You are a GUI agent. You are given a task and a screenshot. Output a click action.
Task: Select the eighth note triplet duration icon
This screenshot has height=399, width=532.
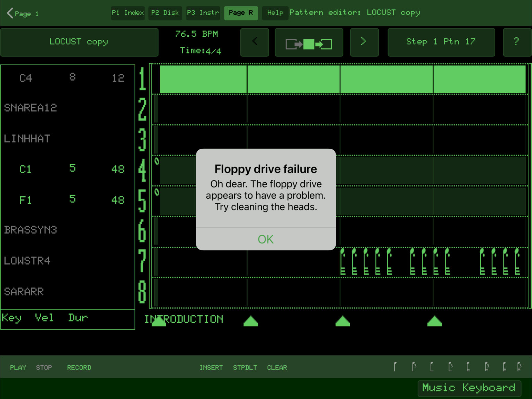[450, 367]
